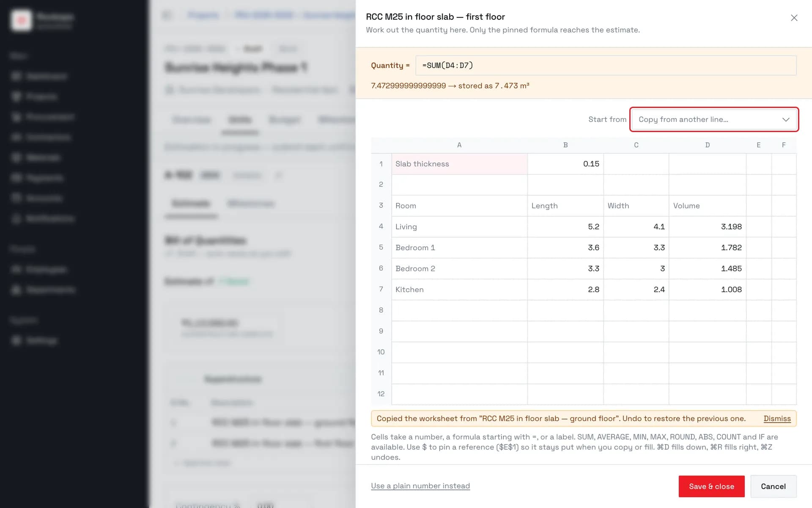
Task: Click column E header
Action: click(759, 145)
